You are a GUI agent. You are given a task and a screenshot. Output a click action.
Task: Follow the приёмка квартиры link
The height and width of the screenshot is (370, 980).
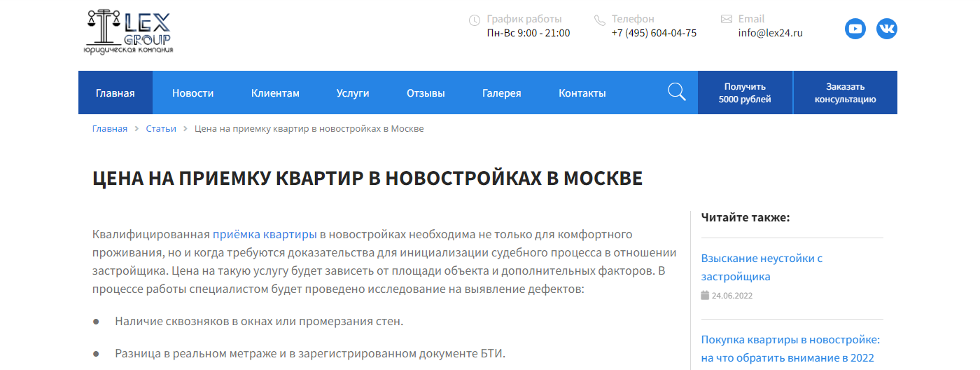(x=265, y=234)
